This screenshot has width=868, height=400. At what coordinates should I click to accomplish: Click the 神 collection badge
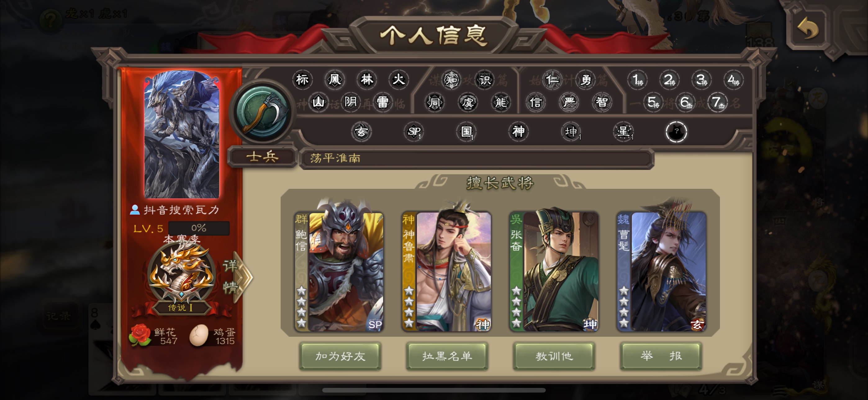pyautogui.click(x=518, y=131)
